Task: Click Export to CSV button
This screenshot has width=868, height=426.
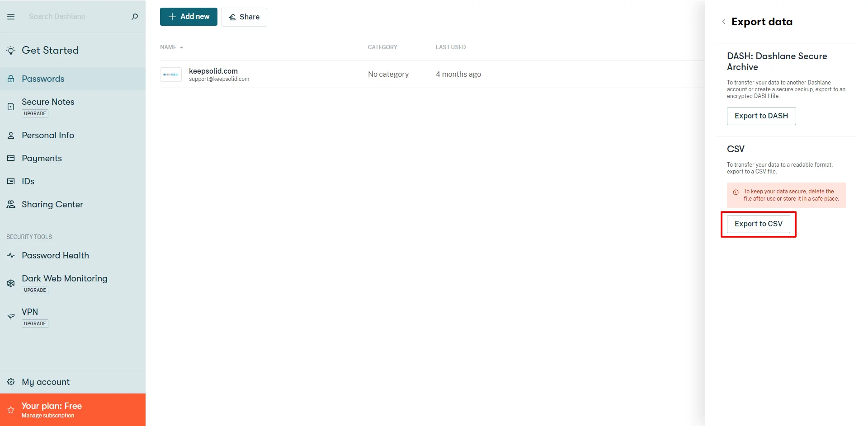Action: point(758,224)
